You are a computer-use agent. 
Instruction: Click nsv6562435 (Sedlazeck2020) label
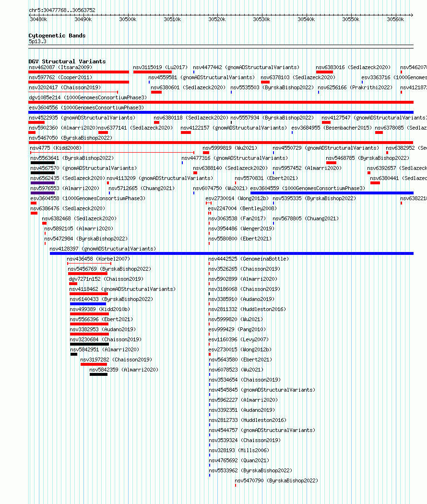(68, 178)
